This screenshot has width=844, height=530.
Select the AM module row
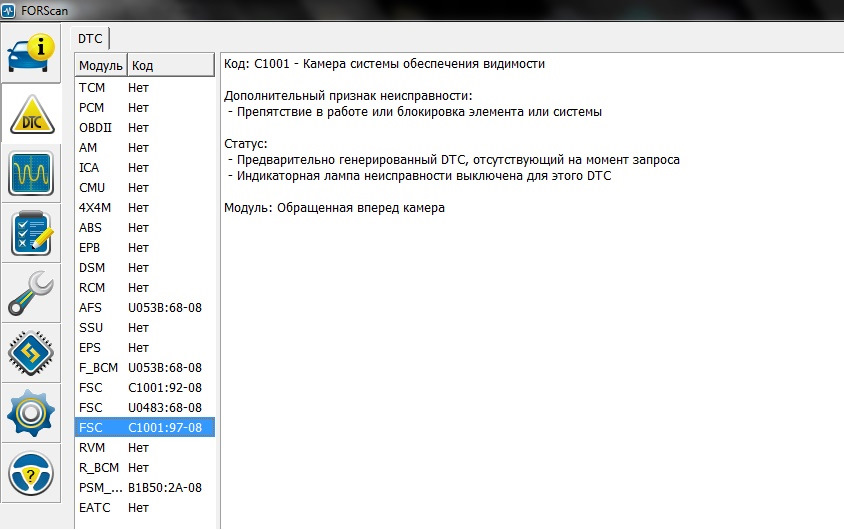145,147
